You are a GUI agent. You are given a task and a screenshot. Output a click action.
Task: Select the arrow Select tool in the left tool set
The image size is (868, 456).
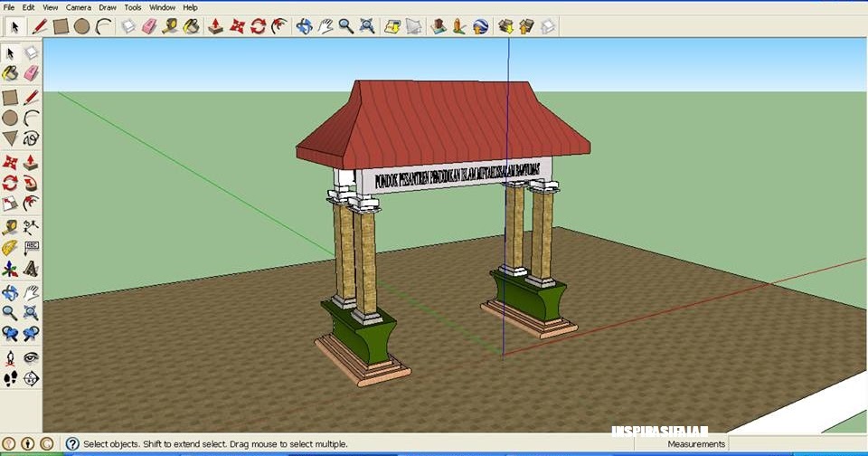pos(10,52)
